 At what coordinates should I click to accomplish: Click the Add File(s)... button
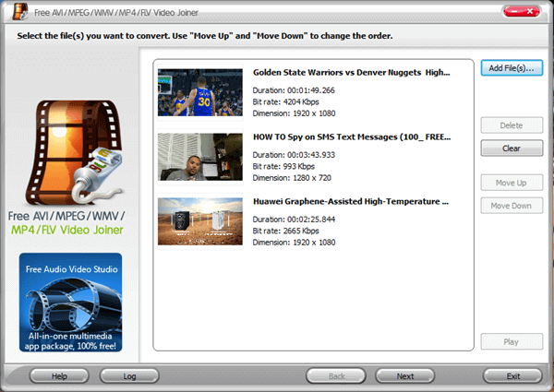(x=512, y=68)
